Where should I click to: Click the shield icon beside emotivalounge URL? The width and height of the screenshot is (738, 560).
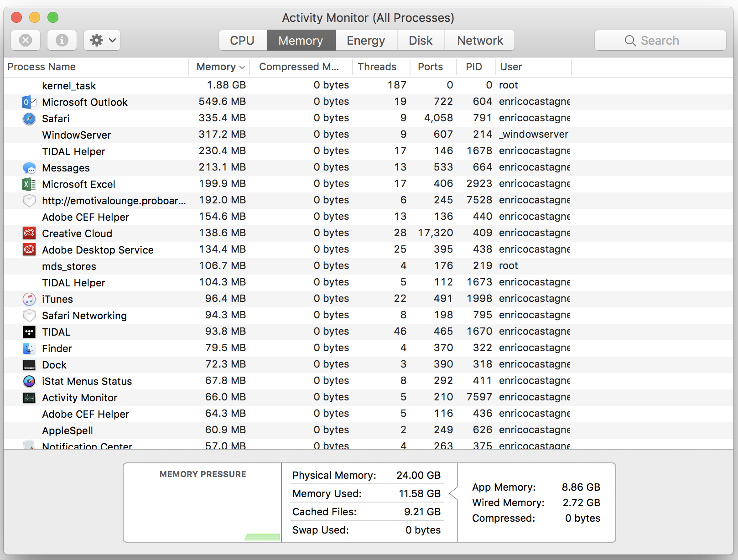point(29,201)
